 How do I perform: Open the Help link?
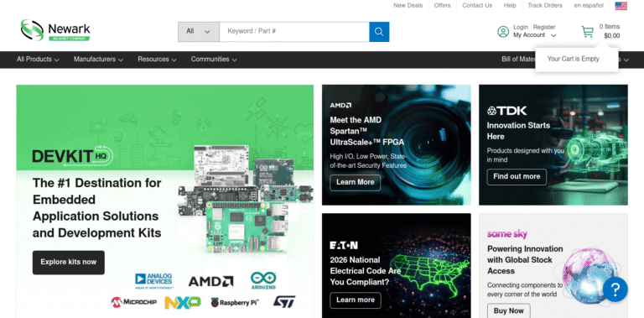point(510,5)
